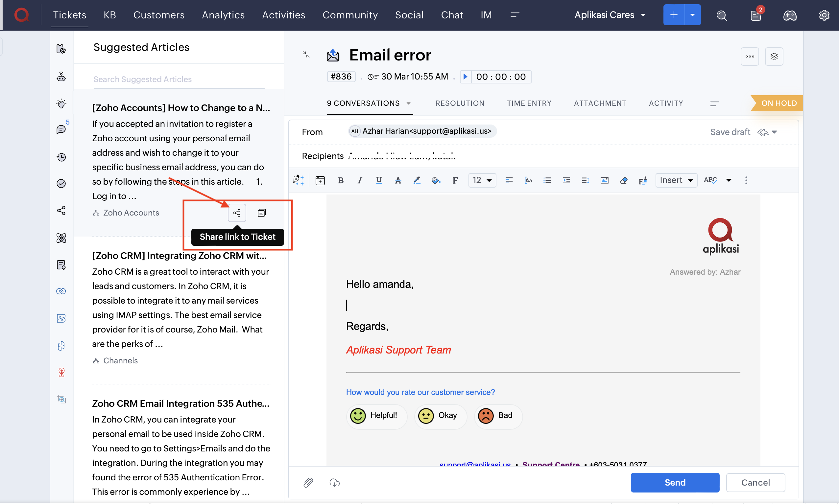The height and width of the screenshot is (504, 839).
Task: Insert an image using toolbar icon
Action: point(604,180)
